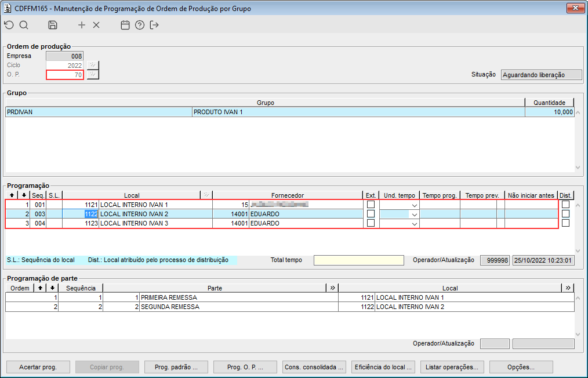Select the SEGUNDA REMESSA part row

point(289,307)
